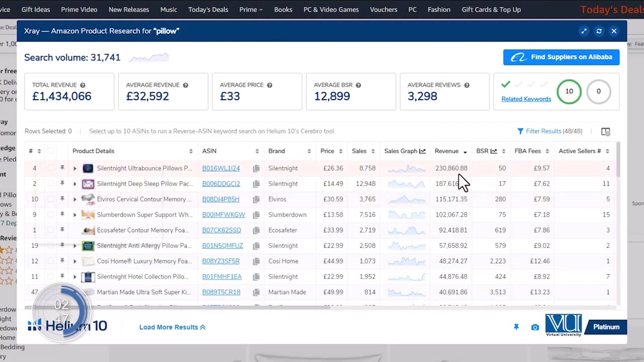Click the search volume trend sparkline

click(149, 58)
